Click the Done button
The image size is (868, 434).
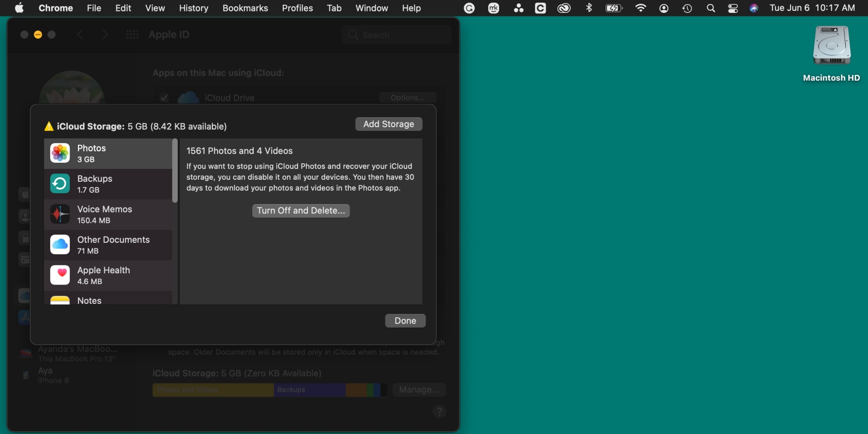[405, 321]
